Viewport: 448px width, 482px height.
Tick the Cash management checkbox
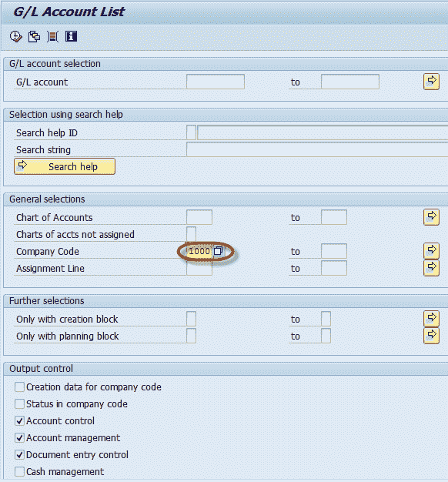(20, 471)
